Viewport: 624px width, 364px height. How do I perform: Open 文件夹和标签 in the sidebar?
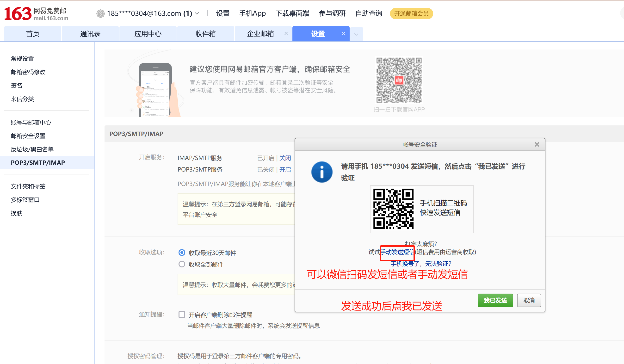(28, 186)
